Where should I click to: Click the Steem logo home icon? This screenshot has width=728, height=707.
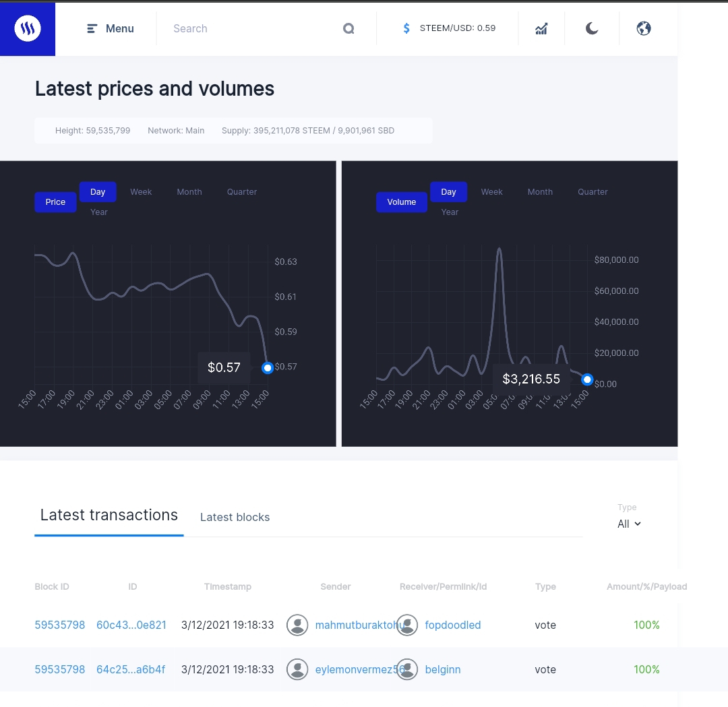coord(28,28)
